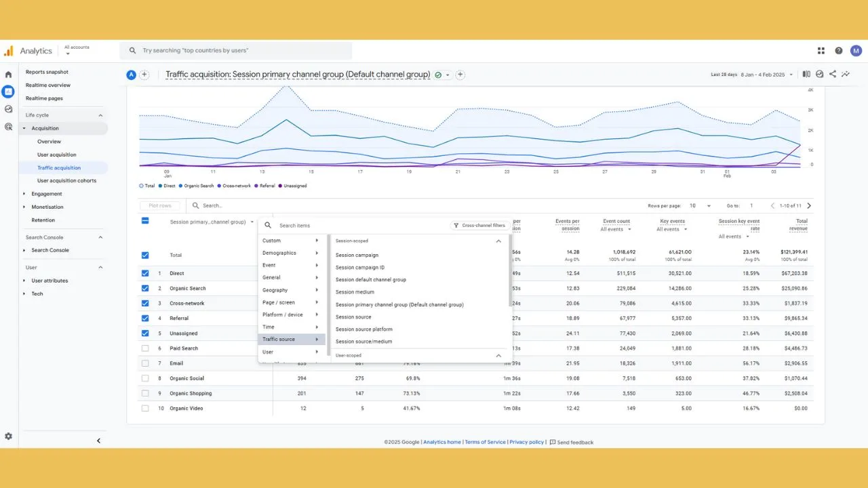This screenshot has width=868, height=488.
Task: Toggle the Direct series in chart legend
Action: click(167, 186)
